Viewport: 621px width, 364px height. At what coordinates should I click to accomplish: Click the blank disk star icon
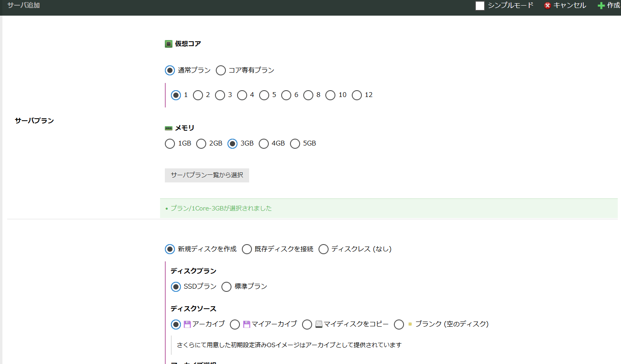[x=410, y=324]
